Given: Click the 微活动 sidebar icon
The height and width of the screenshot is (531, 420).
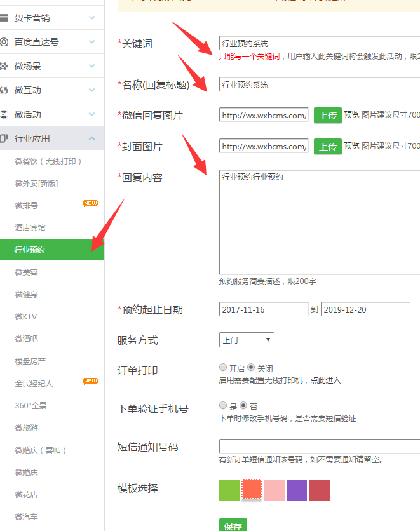Looking at the screenshot, I should coord(4,114).
